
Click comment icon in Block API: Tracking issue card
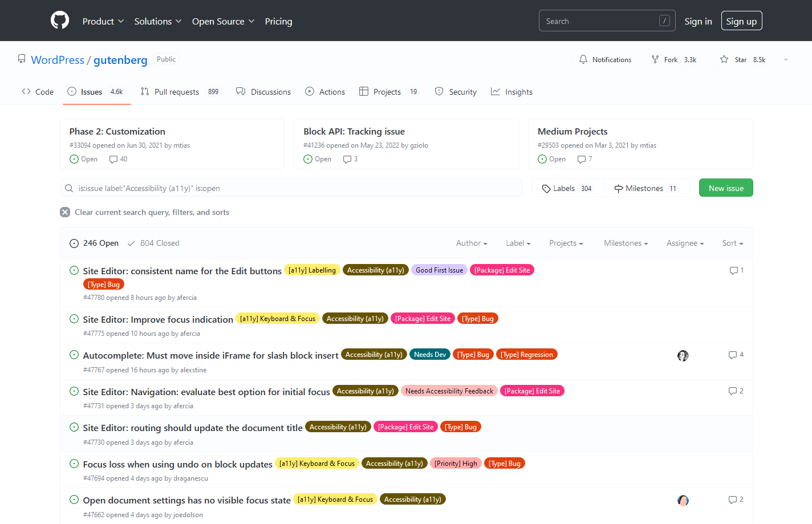point(347,160)
